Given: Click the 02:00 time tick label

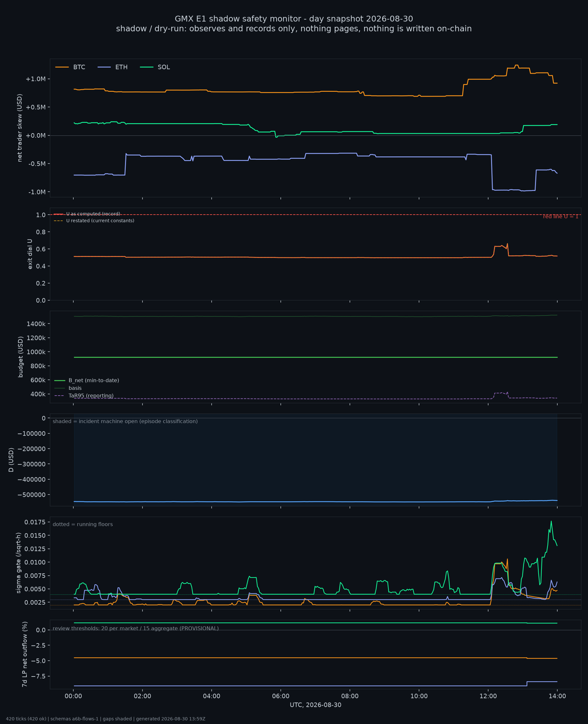Looking at the screenshot, I should click(x=142, y=696).
